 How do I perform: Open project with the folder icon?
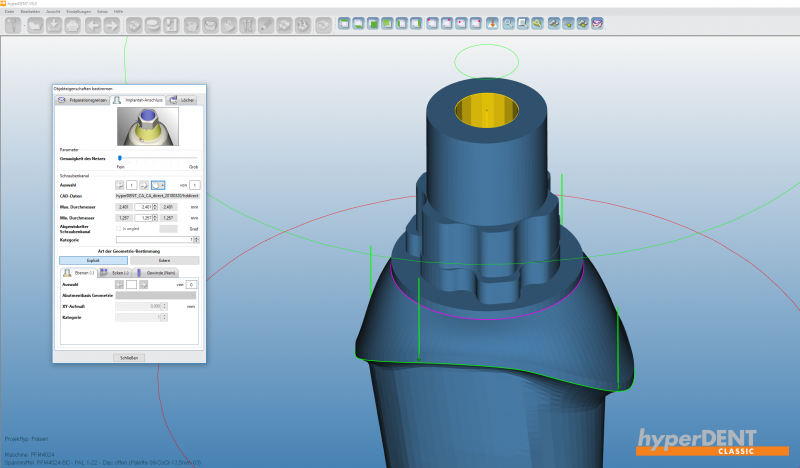(x=35, y=24)
